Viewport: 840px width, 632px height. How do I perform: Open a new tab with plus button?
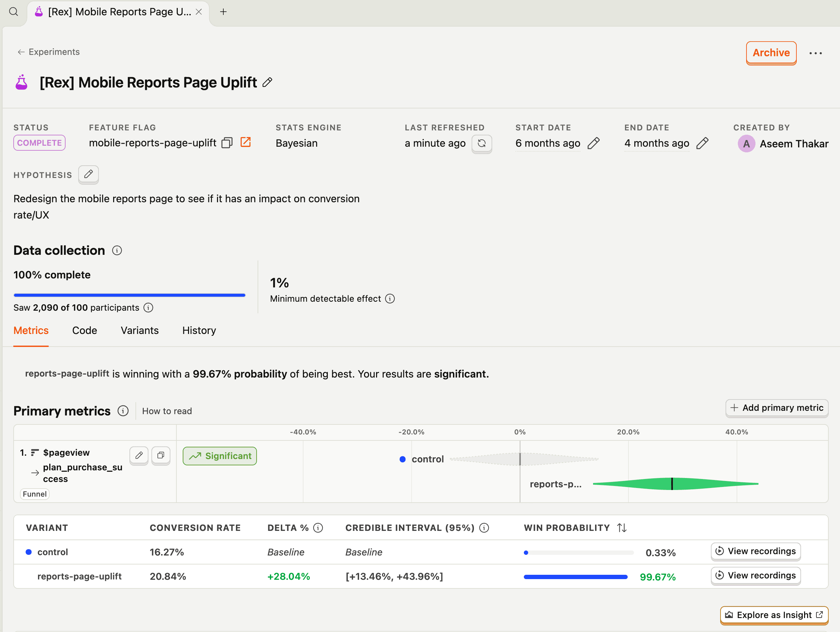[223, 12]
